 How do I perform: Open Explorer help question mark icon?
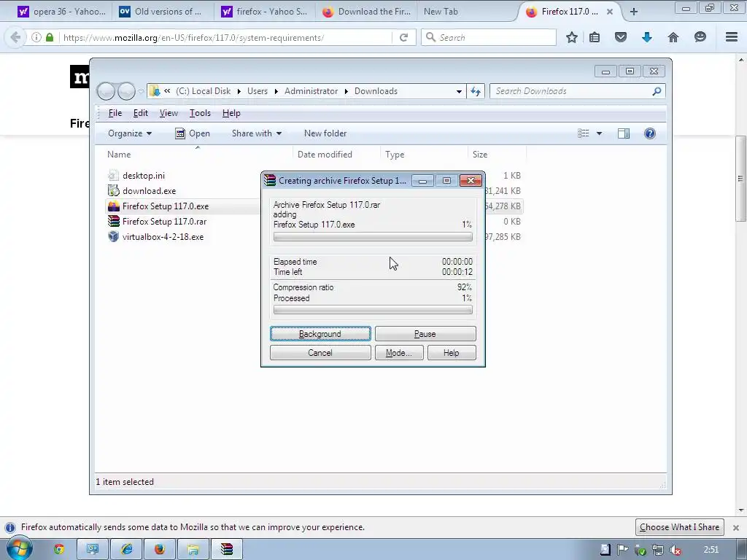coord(650,133)
